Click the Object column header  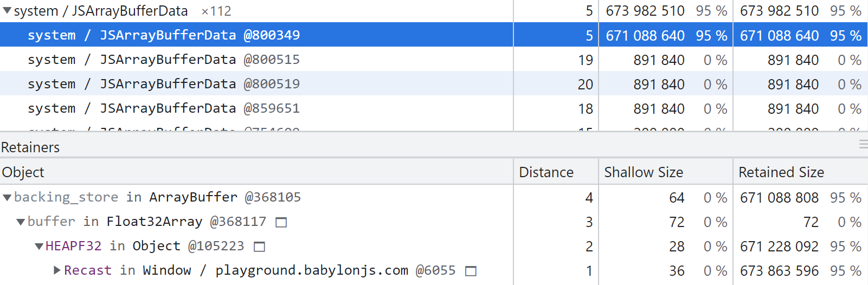tap(23, 172)
